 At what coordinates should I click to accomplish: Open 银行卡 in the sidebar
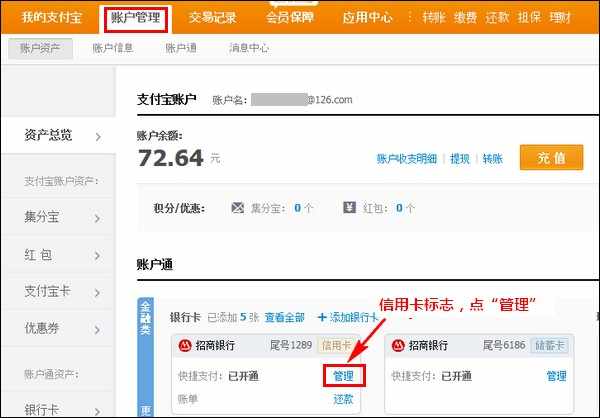coord(42,410)
